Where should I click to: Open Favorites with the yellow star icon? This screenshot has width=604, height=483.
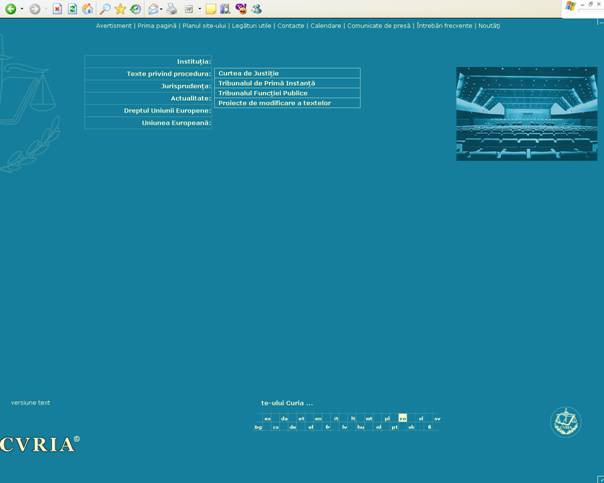pos(120,9)
